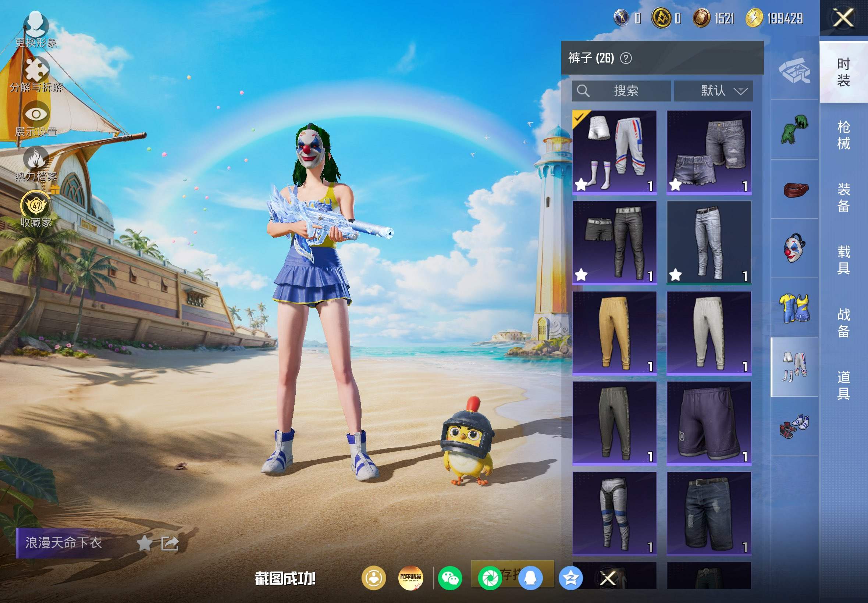Toggle favorite star on black leather pants
This screenshot has width=868, height=603.
point(581,275)
